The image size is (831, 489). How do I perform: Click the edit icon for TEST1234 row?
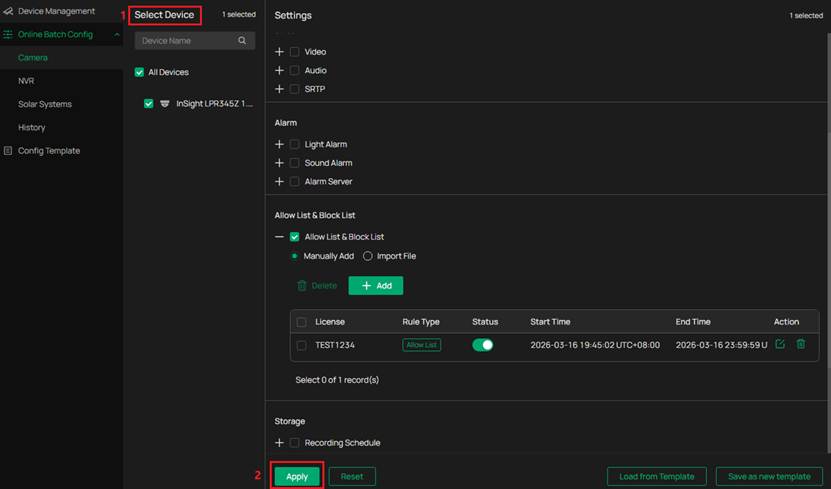coord(780,345)
